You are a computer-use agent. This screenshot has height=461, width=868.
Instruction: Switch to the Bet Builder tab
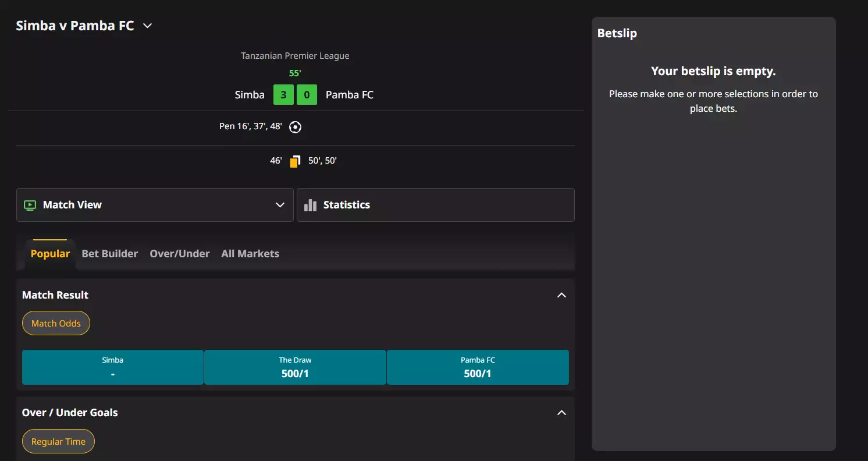pos(110,254)
